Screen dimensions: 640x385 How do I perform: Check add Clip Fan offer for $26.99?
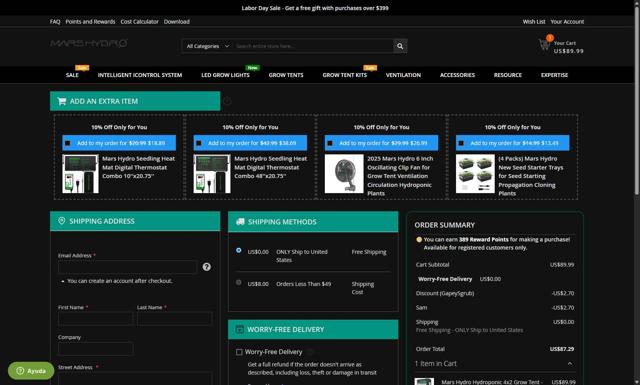tap(330, 143)
